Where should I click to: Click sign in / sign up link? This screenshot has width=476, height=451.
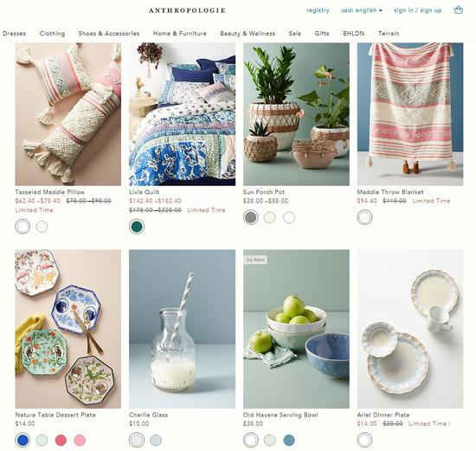[417, 10]
